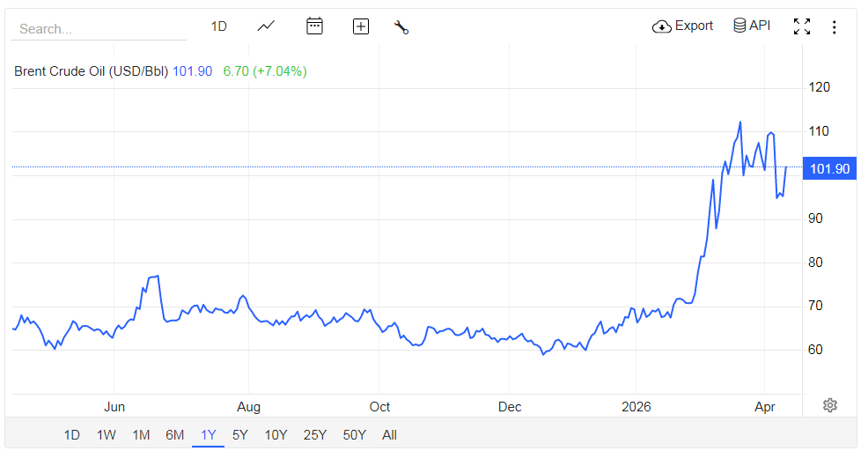Open chart settings gear icon

829,405
